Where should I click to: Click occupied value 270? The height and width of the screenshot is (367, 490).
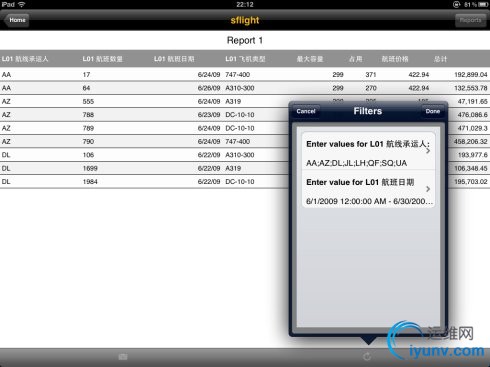[371, 88]
